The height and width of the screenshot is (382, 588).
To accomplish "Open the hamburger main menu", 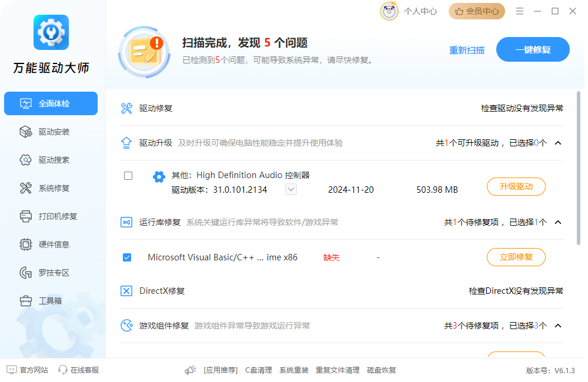I will (x=519, y=11).
